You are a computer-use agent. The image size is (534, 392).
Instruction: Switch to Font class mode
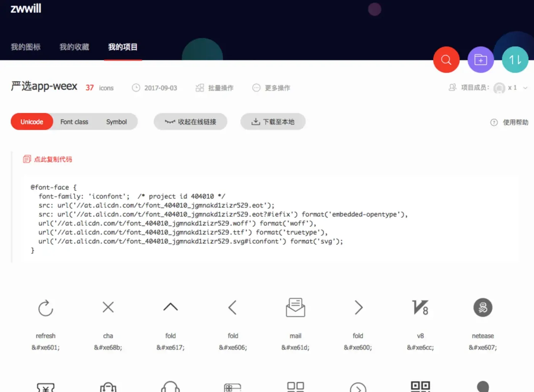[74, 122]
